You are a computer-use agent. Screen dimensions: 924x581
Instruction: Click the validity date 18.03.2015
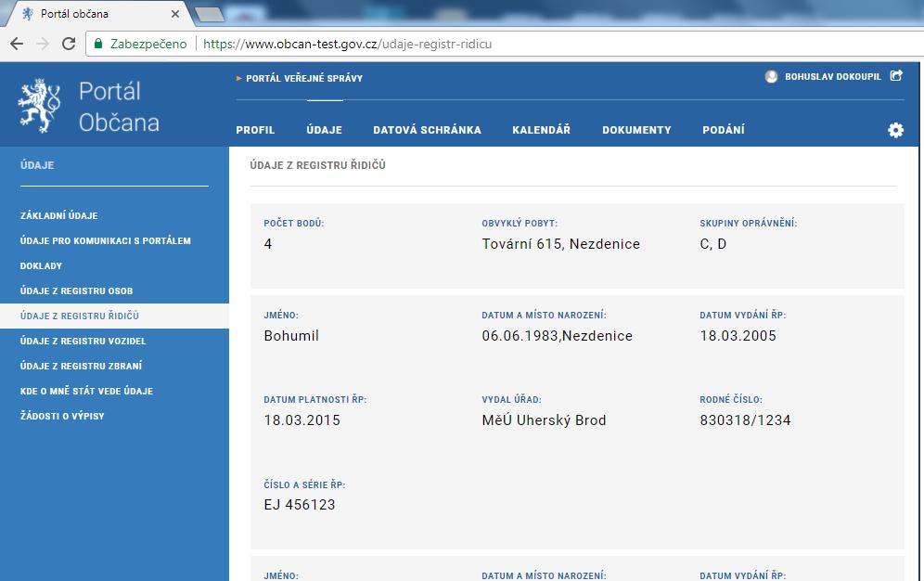click(x=302, y=420)
